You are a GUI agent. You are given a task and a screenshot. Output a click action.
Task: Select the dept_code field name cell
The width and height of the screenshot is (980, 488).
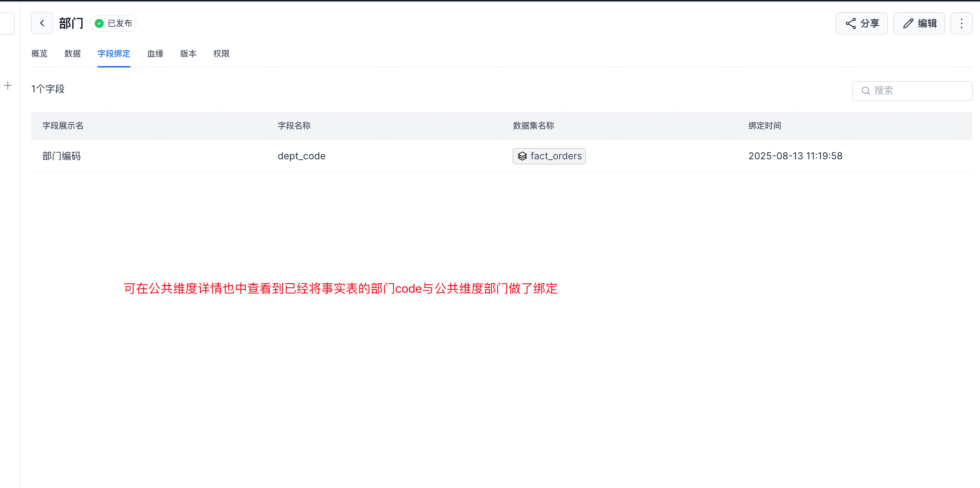[x=301, y=156]
